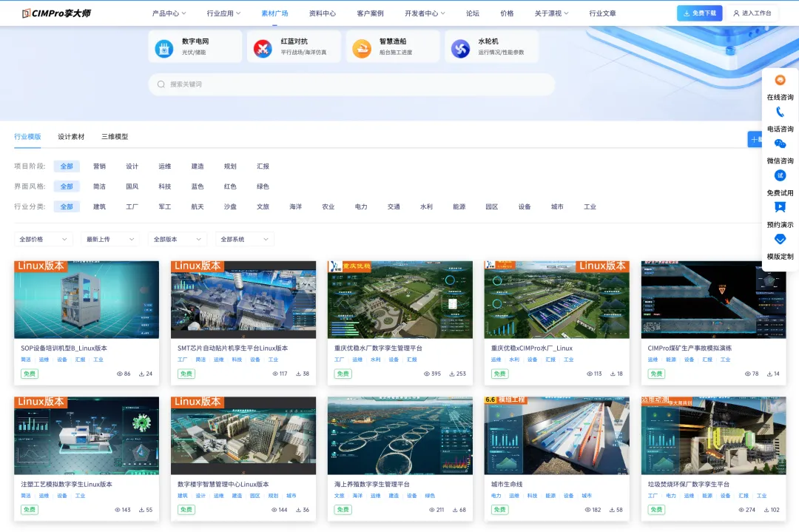The image size is (799, 532).
Task: Open the 红蓝对抗 category icon
Action: [263, 48]
